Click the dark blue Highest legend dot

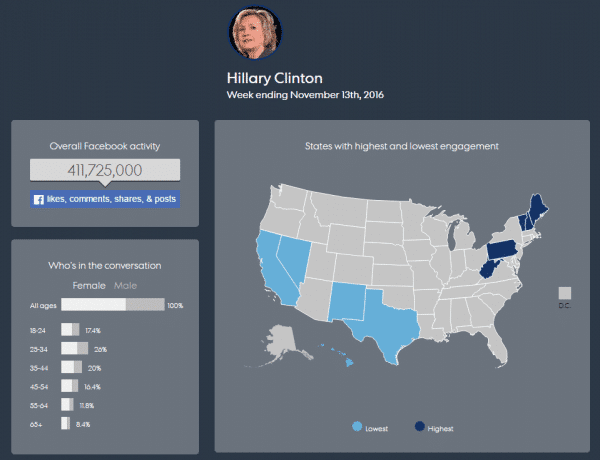(420, 426)
